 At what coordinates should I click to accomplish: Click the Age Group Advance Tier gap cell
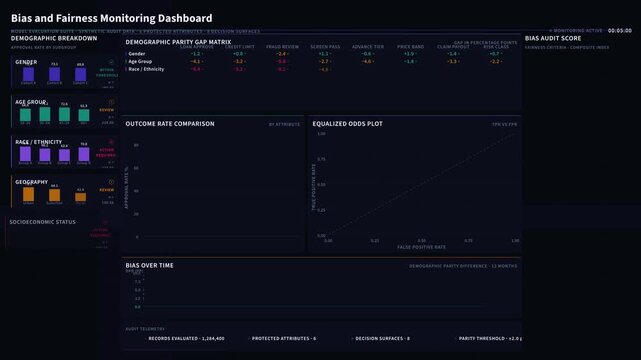368,62
